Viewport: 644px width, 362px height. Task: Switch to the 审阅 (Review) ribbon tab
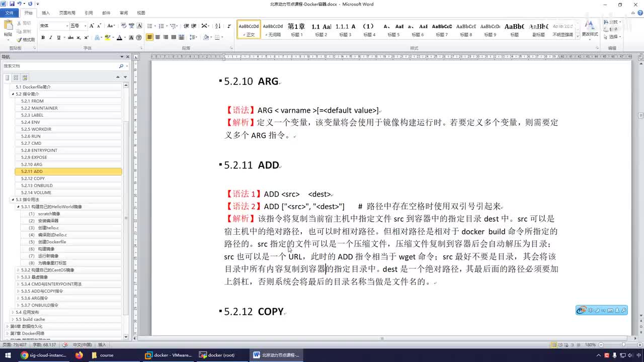123,13
